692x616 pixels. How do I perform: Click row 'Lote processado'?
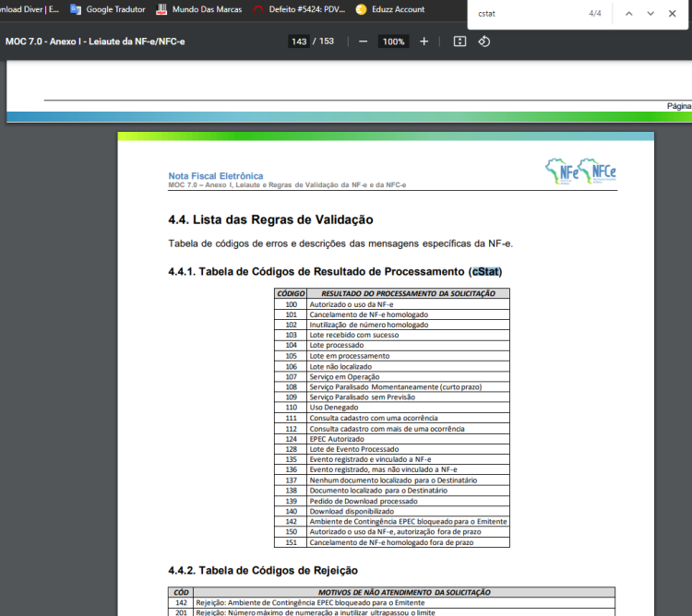click(x=392, y=345)
